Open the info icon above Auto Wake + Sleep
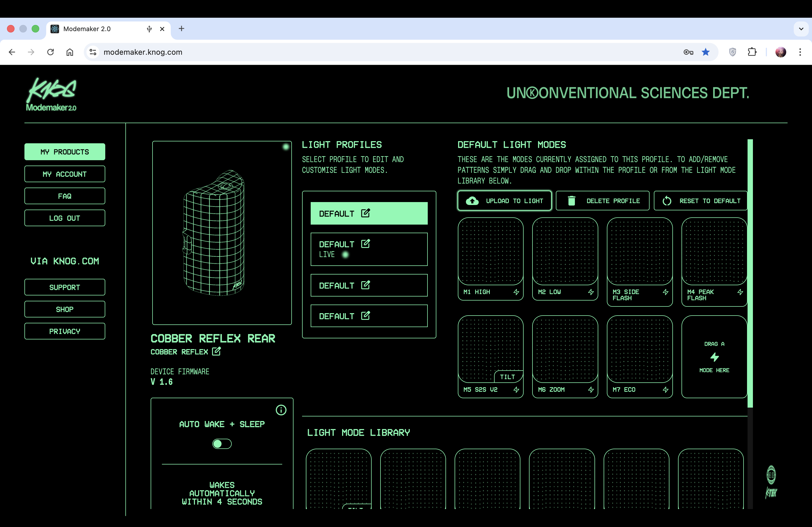The image size is (812, 527). (x=281, y=410)
